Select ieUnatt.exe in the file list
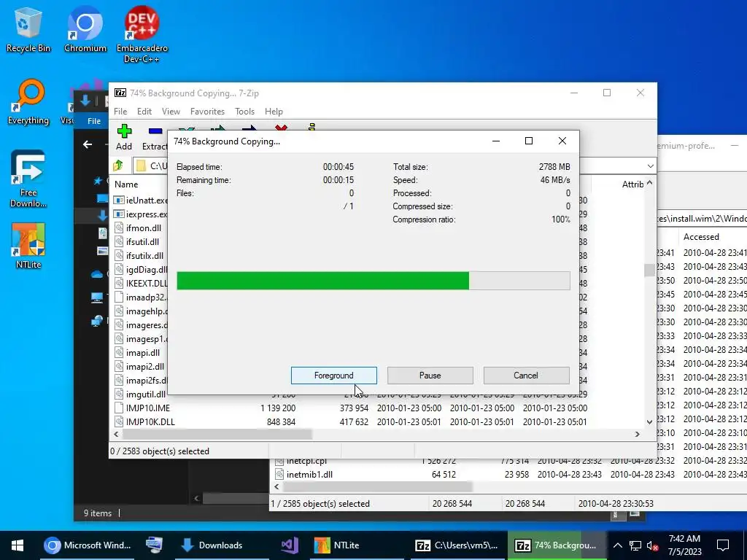This screenshot has height=560, width=747. tap(141, 201)
